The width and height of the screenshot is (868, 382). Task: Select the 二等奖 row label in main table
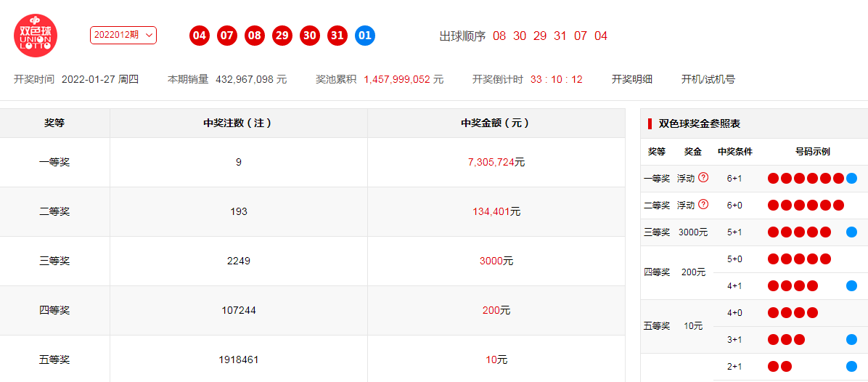point(54,211)
